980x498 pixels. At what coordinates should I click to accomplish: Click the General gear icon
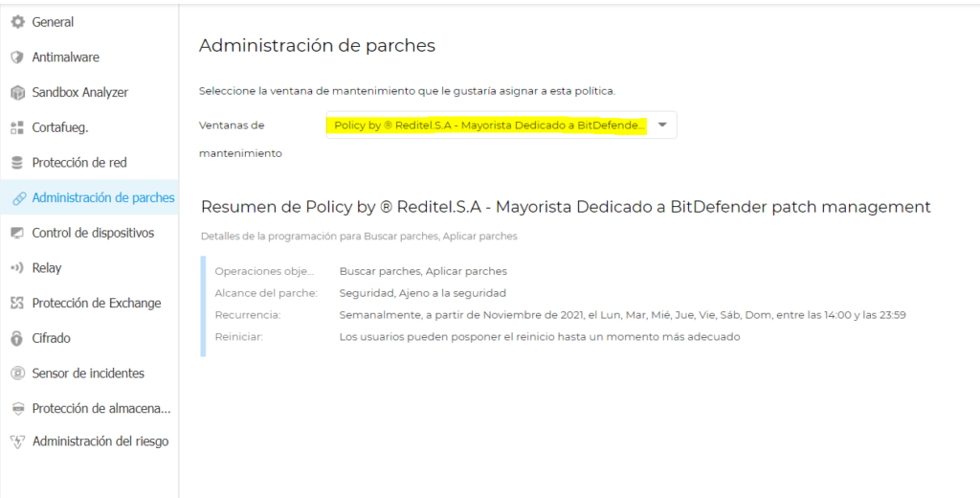click(17, 22)
